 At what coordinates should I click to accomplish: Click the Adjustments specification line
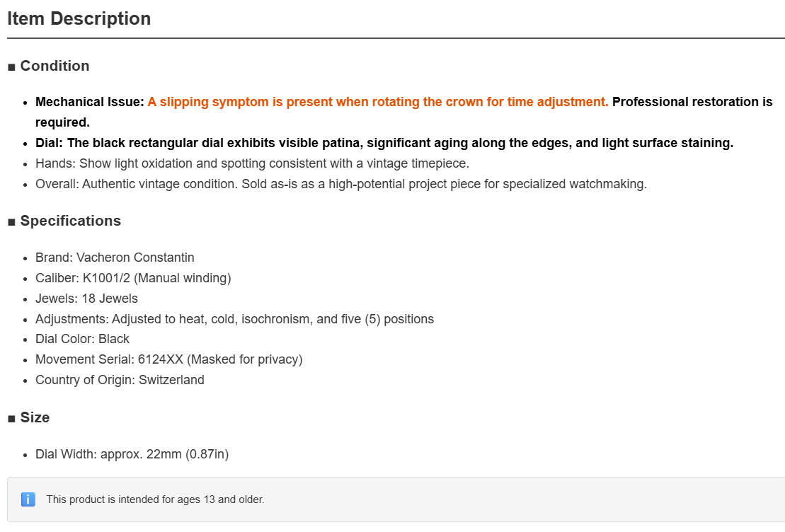[x=235, y=319]
